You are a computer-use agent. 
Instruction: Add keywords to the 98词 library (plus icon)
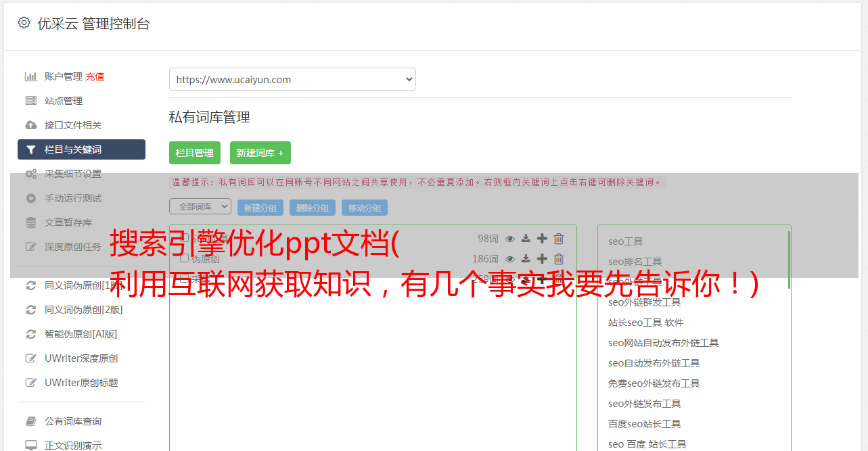(542, 238)
